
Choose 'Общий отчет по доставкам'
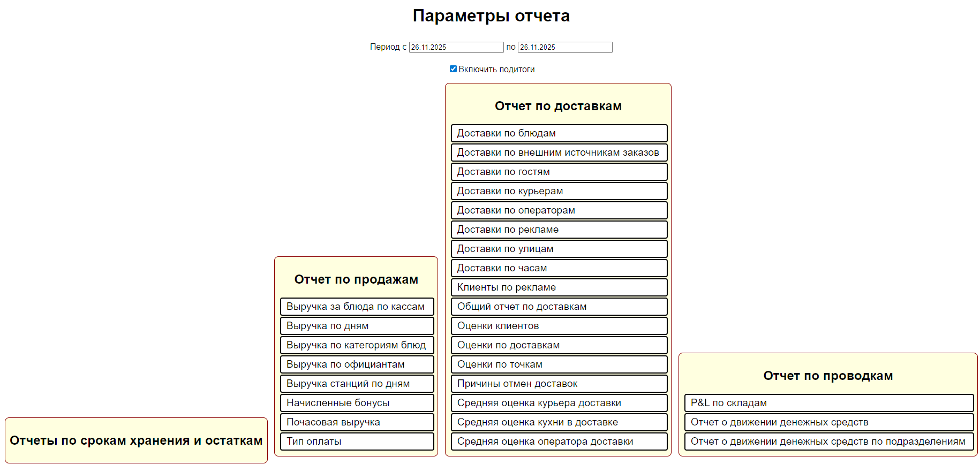point(559,307)
